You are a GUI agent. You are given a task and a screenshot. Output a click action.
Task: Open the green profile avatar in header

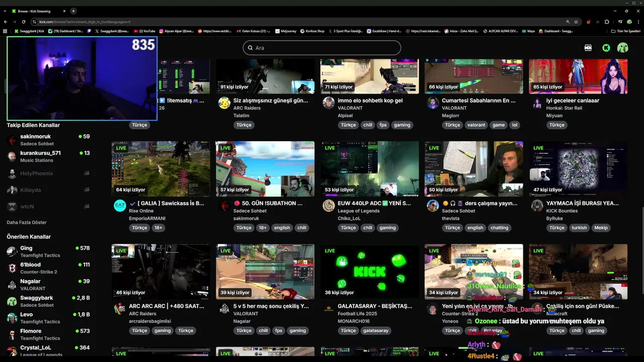click(x=623, y=48)
